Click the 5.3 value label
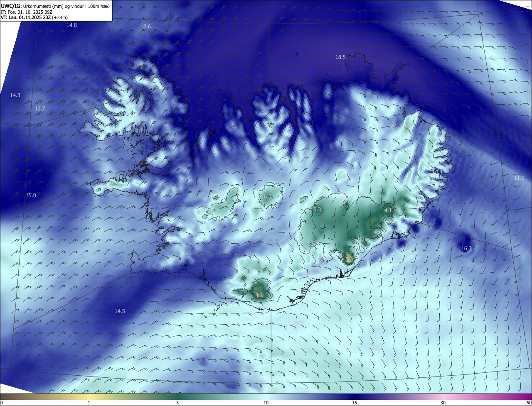This screenshot has height=406, width=532. 317,210
